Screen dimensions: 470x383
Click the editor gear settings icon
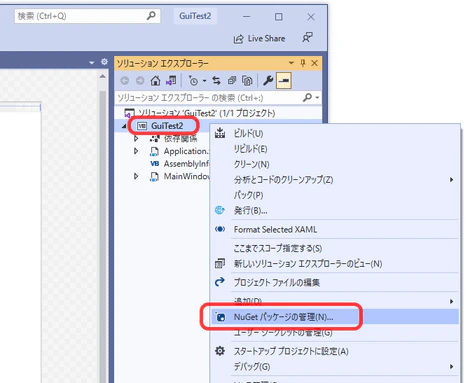coord(104,62)
